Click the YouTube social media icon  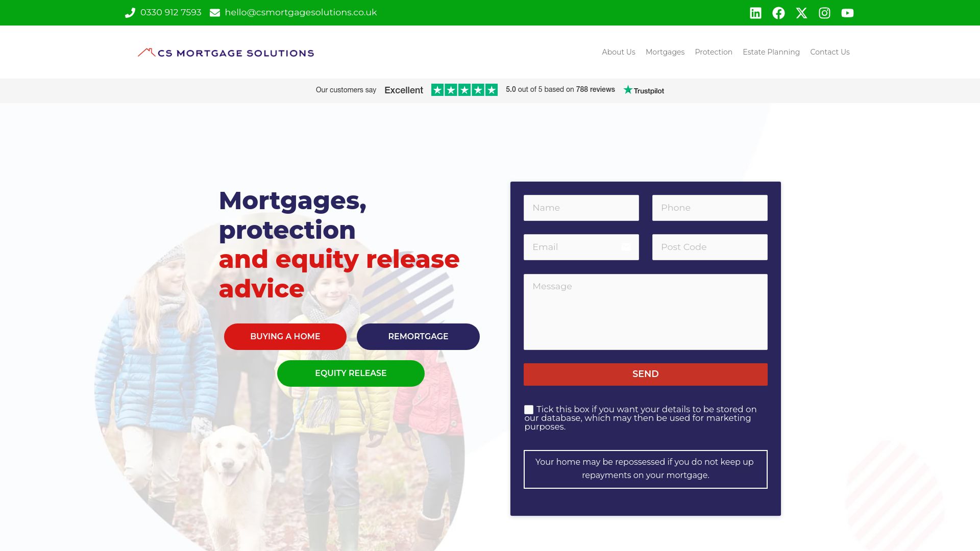[847, 12]
